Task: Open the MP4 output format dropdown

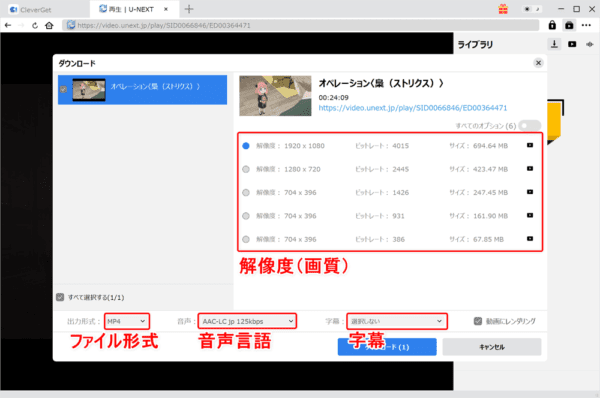Action: (x=127, y=321)
